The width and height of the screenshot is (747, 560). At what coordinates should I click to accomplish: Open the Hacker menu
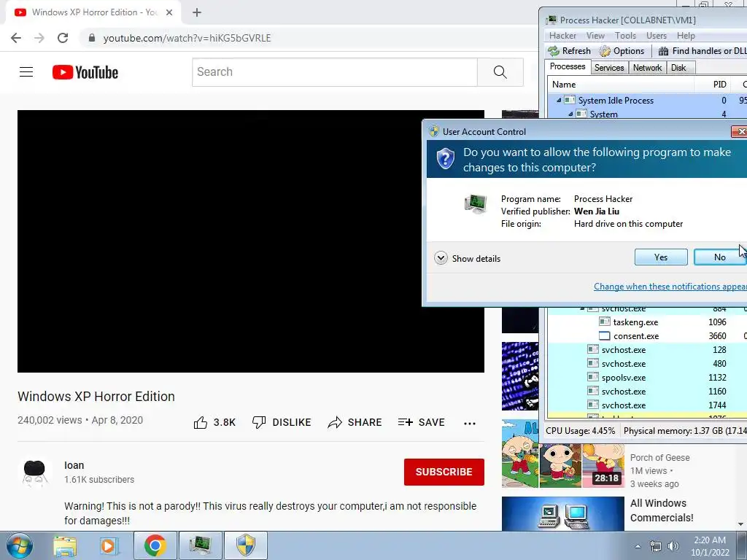click(x=562, y=36)
